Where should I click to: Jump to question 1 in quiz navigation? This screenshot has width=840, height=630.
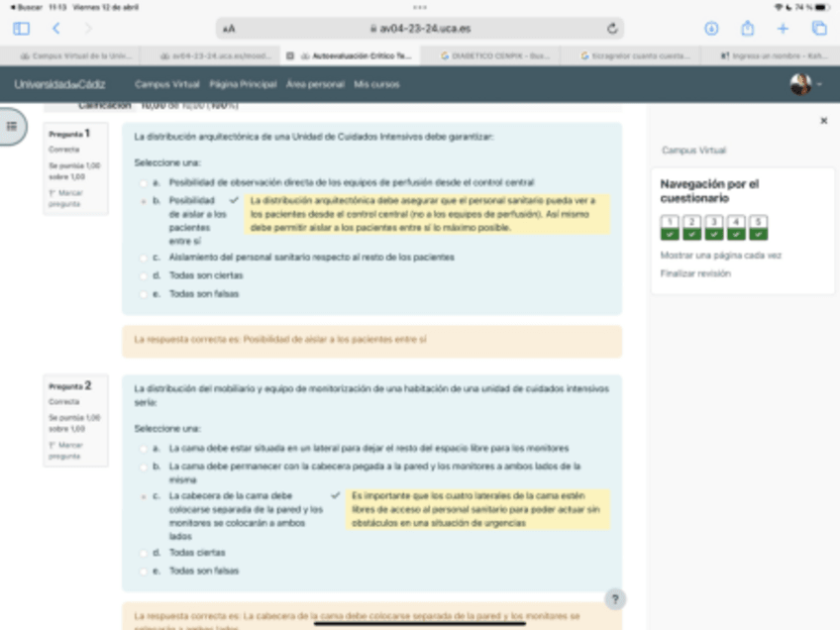click(x=670, y=227)
